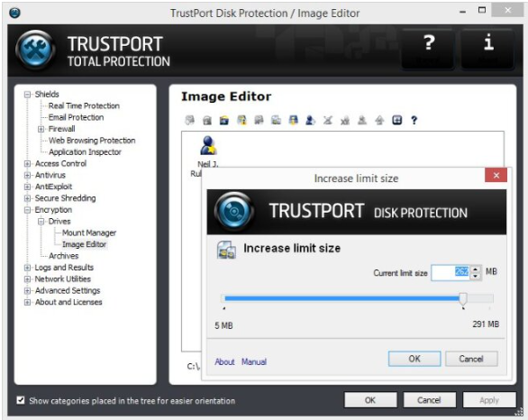528x420 pixels.
Task: Click the dark square plus toolbar icon
Action: click(397, 120)
